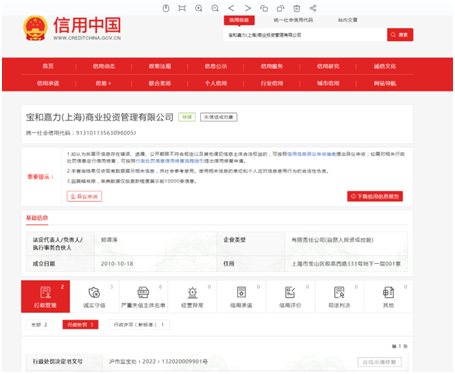Zoom out with the magnifier minus icon
The image size is (455, 374).
click(x=215, y=8)
